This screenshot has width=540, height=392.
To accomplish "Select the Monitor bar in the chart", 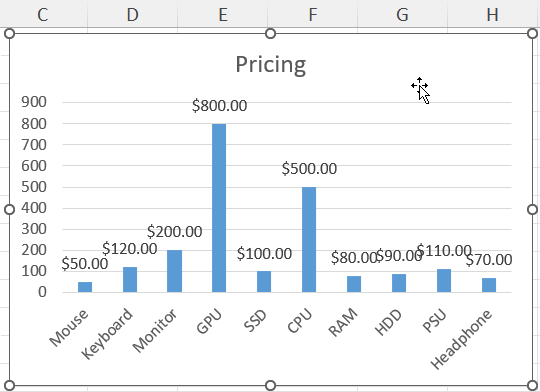I will click(174, 271).
